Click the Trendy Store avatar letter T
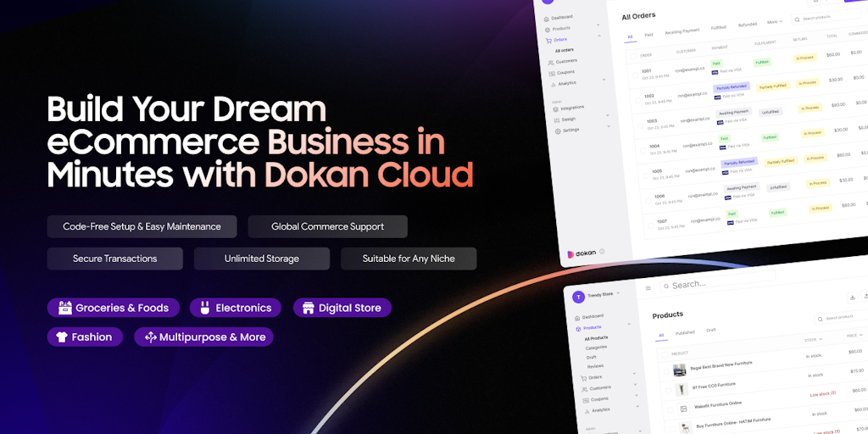 [578, 298]
